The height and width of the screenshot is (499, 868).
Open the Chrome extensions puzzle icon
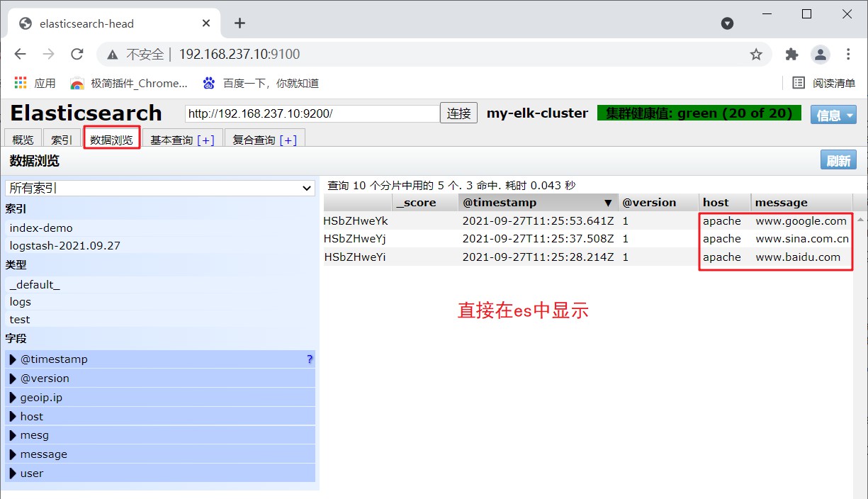791,55
